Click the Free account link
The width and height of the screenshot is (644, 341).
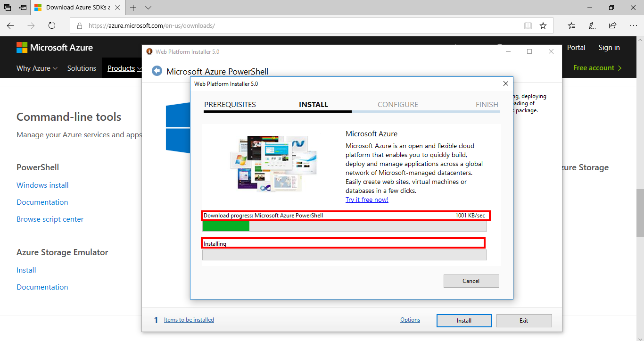pyautogui.click(x=597, y=68)
